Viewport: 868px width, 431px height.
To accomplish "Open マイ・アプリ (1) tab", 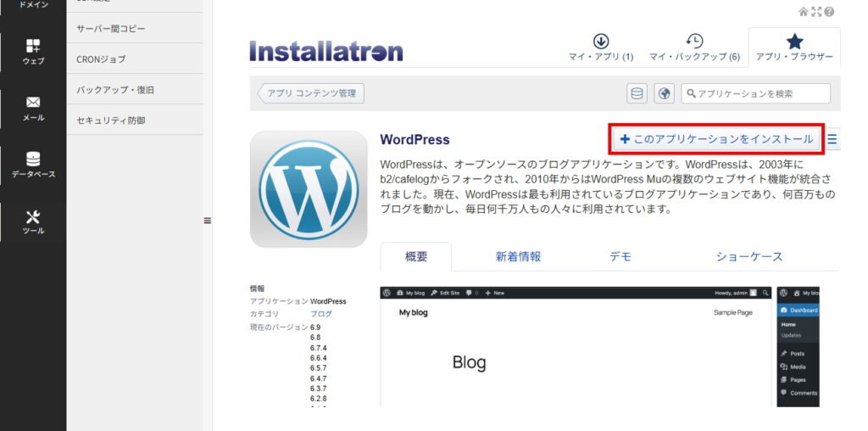I will click(x=601, y=48).
